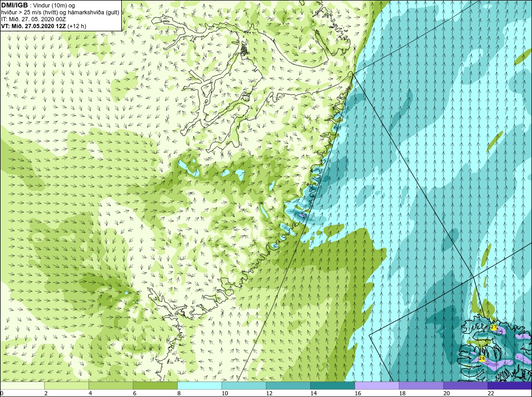Click the medium purple 18–20 m/s legend swatch

(x=421, y=386)
